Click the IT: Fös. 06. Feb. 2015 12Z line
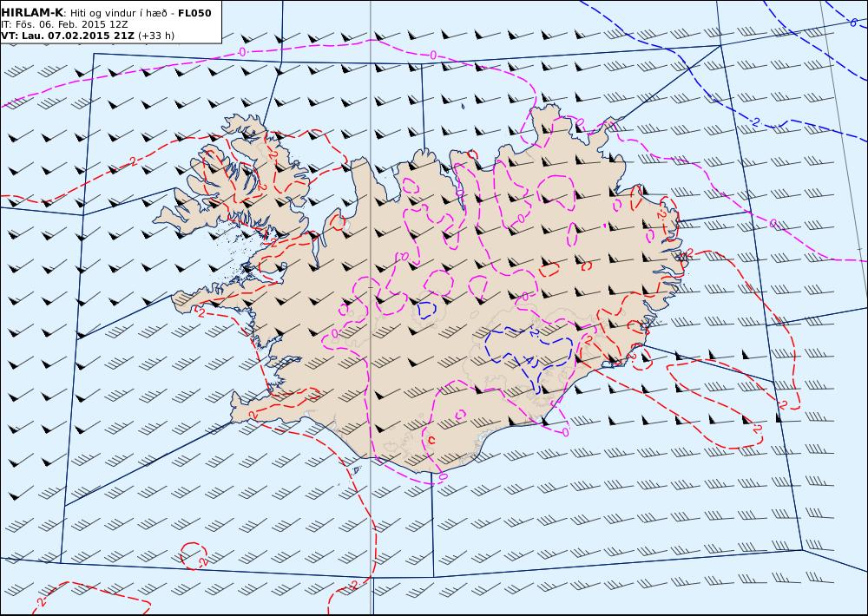Screen dimensions: 868x616 point(64,24)
